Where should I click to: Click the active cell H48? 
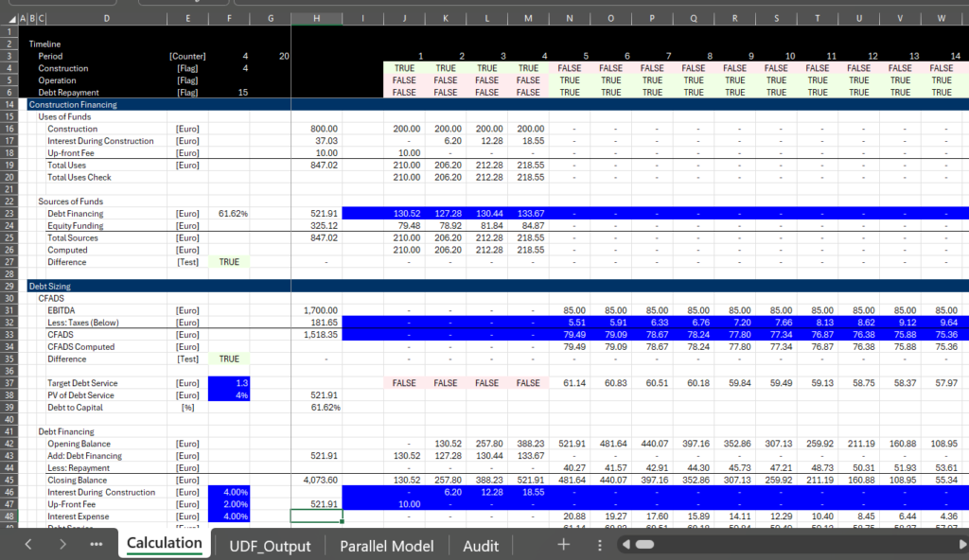[316, 516]
